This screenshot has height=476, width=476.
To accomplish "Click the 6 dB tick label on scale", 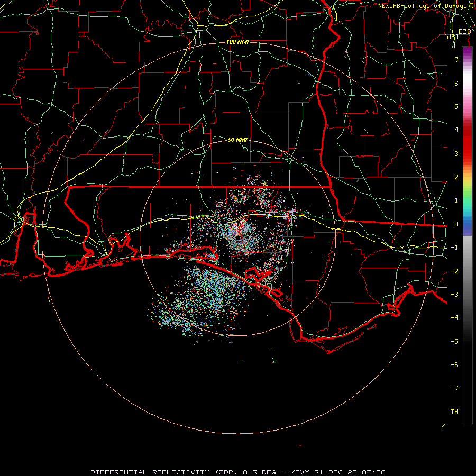I will (x=456, y=83).
